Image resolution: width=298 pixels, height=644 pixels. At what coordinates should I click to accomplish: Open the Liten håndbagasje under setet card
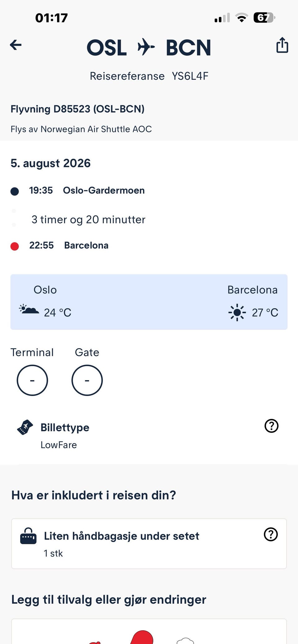149,544
